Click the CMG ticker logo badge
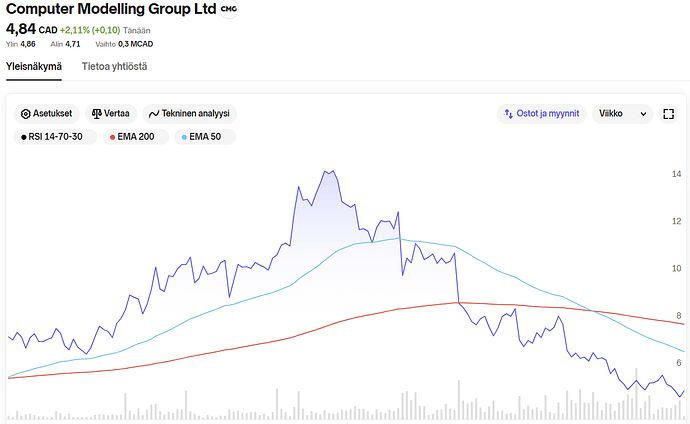The width and height of the screenshot is (690, 424). 229,9
